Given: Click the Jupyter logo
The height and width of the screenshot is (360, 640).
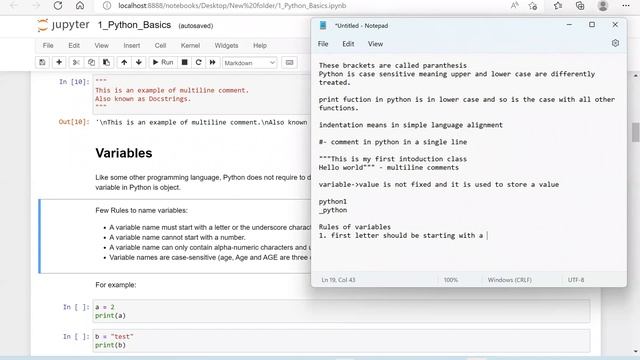Looking at the screenshot, I should 63,25.
